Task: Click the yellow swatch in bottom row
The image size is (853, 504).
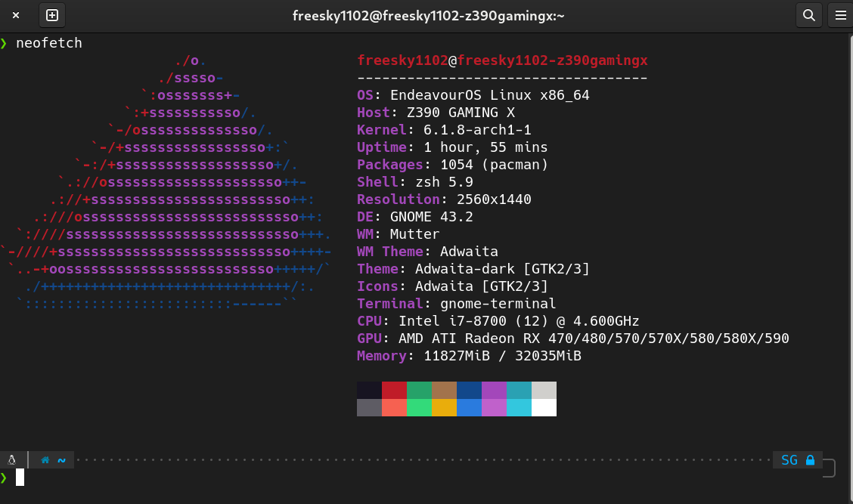Action: point(445,408)
